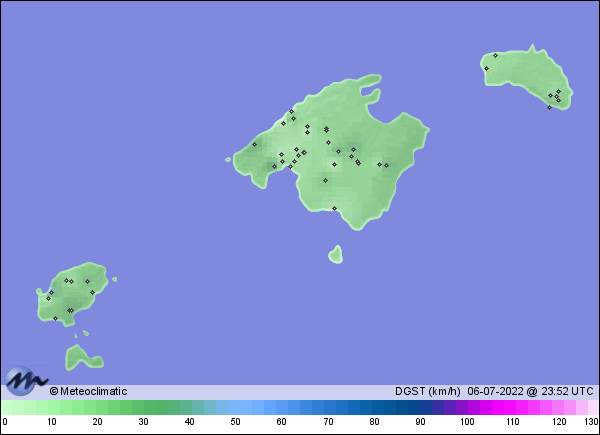Select the southernmost station marker on Mallorca
This screenshot has height=435, width=600.
pos(334,209)
